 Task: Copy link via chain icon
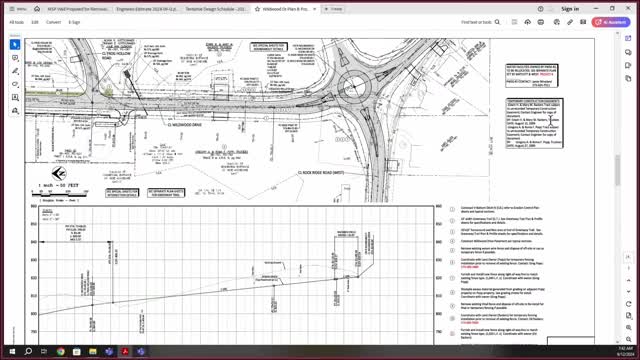pyautogui.click(x=570, y=22)
